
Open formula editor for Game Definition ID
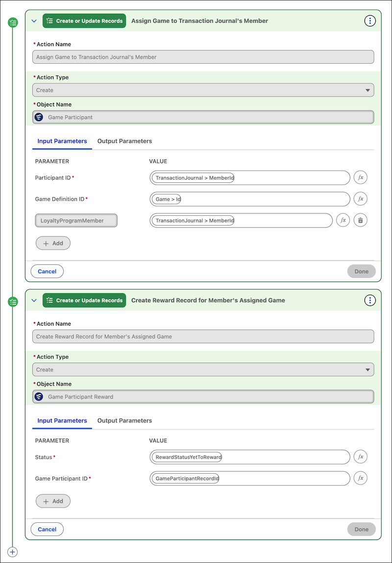point(361,199)
